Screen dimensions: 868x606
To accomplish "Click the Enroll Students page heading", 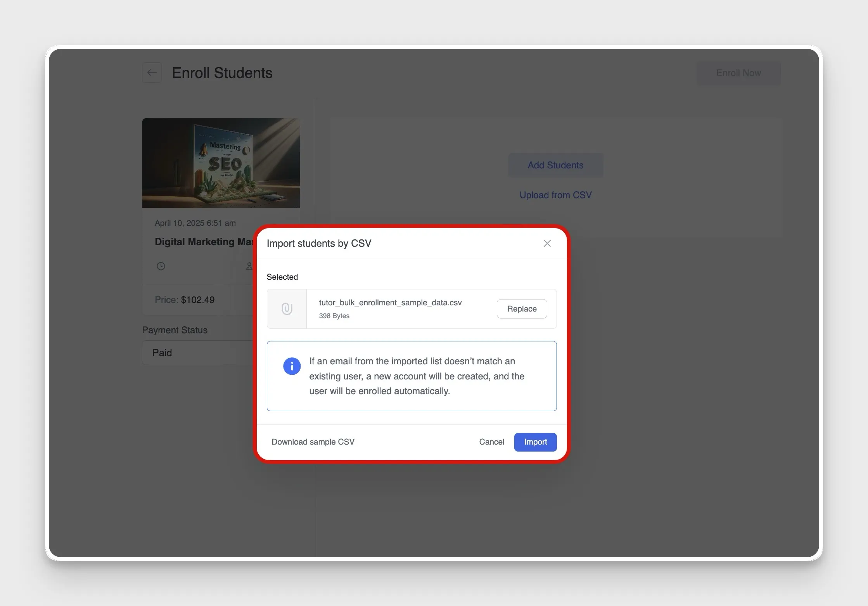I will (x=222, y=73).
